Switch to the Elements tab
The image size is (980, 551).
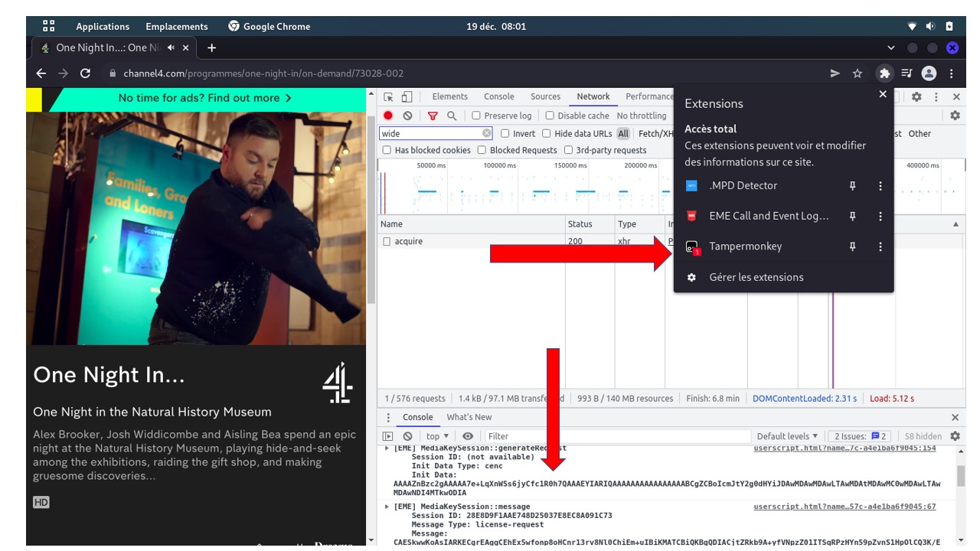[x=449, y=96]
